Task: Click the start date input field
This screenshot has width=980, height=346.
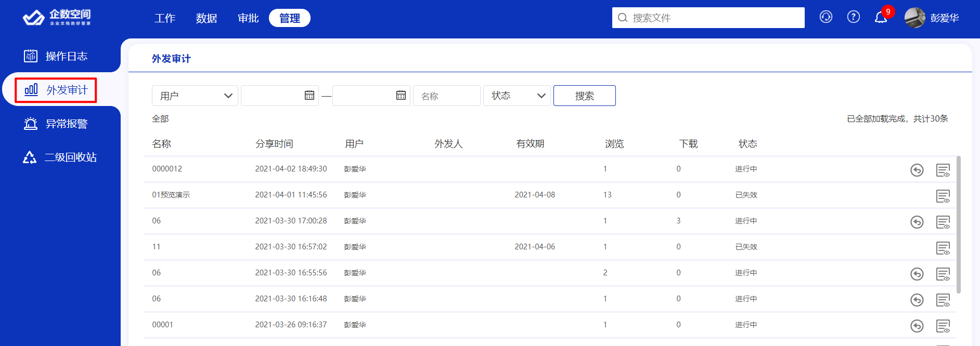Action: click(280, 96)
